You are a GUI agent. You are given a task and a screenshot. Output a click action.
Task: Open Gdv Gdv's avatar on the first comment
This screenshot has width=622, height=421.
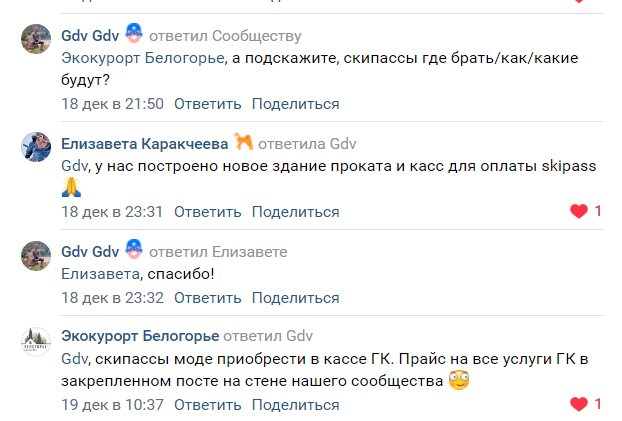pos(36,39)
